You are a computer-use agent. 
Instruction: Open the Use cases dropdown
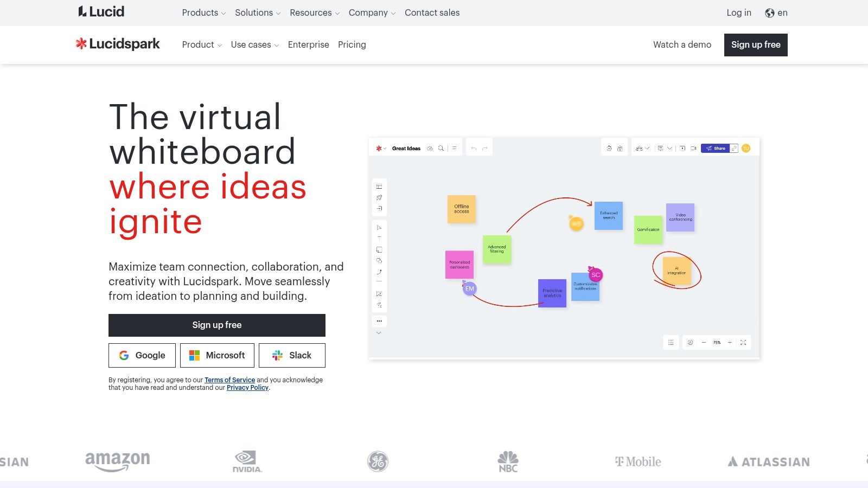pyautogui.click(x=254, y=44)
